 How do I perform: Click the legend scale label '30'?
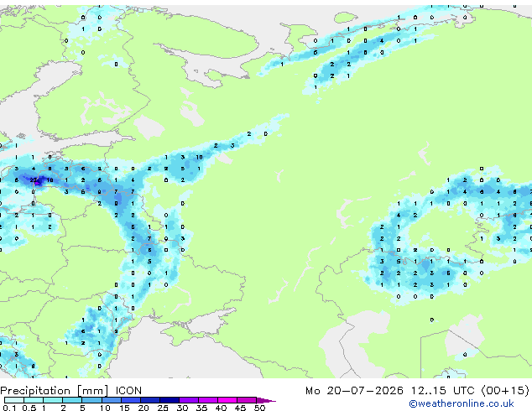(182, 408)
